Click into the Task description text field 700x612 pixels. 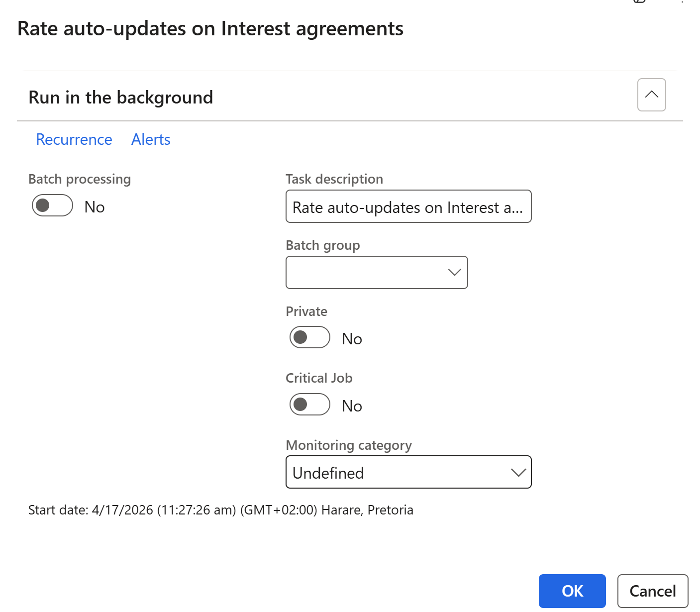pyautogui.click(x=408, y=206)
